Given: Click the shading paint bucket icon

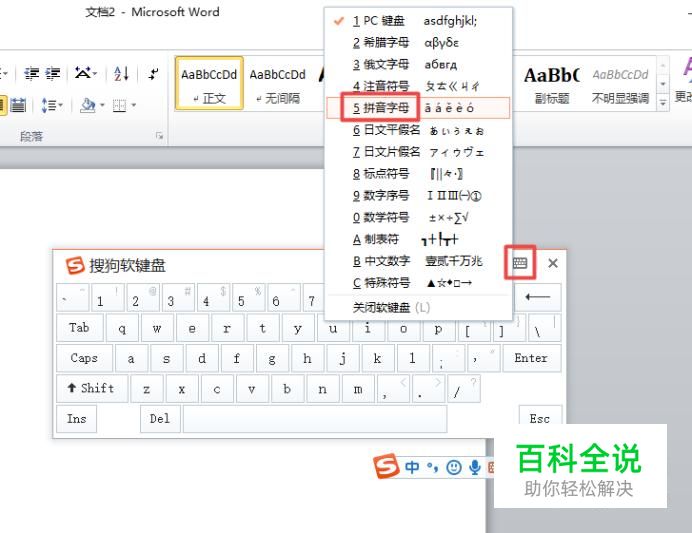Looking at the screenshot, I should 88,105.
